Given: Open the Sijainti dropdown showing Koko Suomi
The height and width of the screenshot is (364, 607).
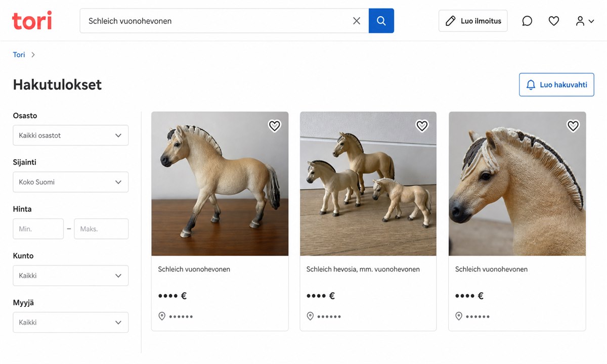Looking at the screenshot, I should click(x=71, y=182).
